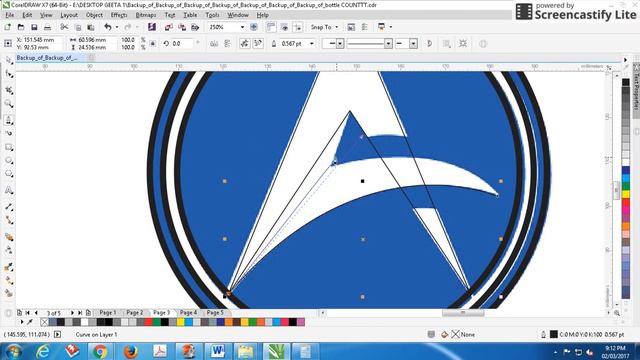
Task: Click the Import icon in toolbar
Action: click(169, 27)
